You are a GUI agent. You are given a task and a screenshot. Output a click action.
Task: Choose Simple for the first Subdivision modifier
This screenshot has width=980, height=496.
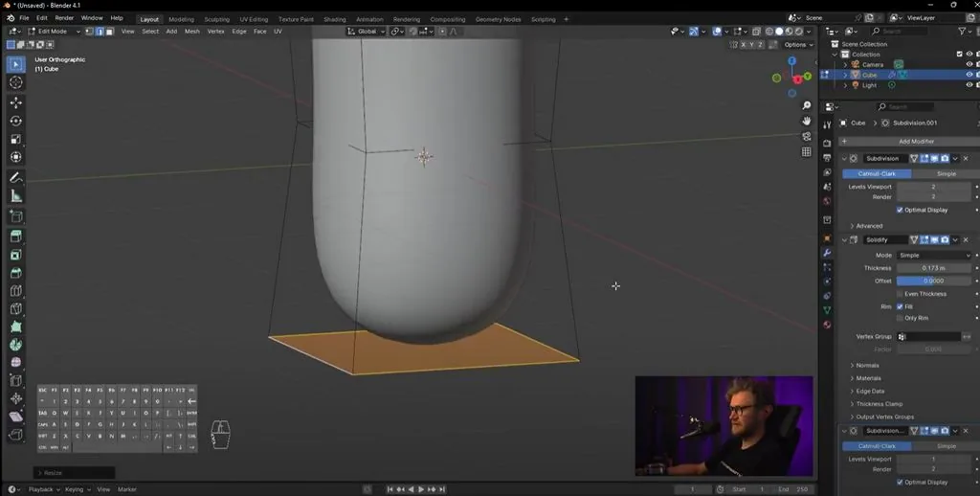coord(946,174)
